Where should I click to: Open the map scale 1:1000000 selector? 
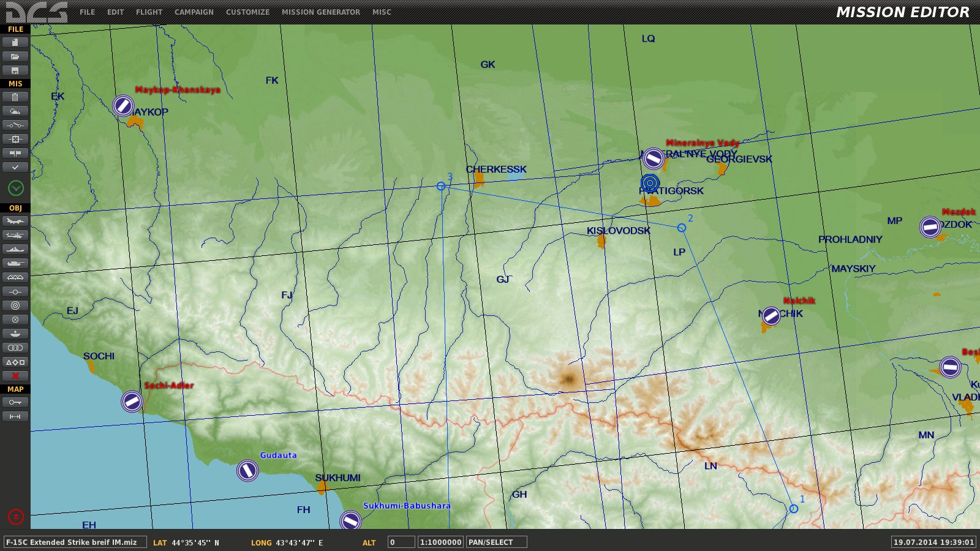click(x=440, y=542)
